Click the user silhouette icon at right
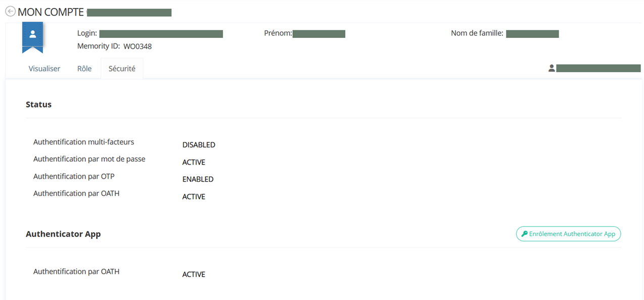 point(551,68)
